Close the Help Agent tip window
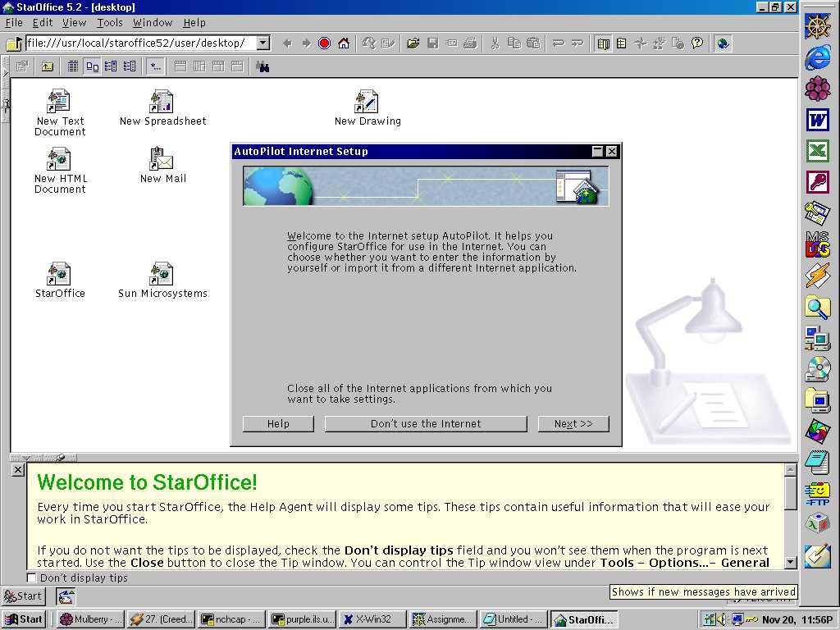 point(18,470)
